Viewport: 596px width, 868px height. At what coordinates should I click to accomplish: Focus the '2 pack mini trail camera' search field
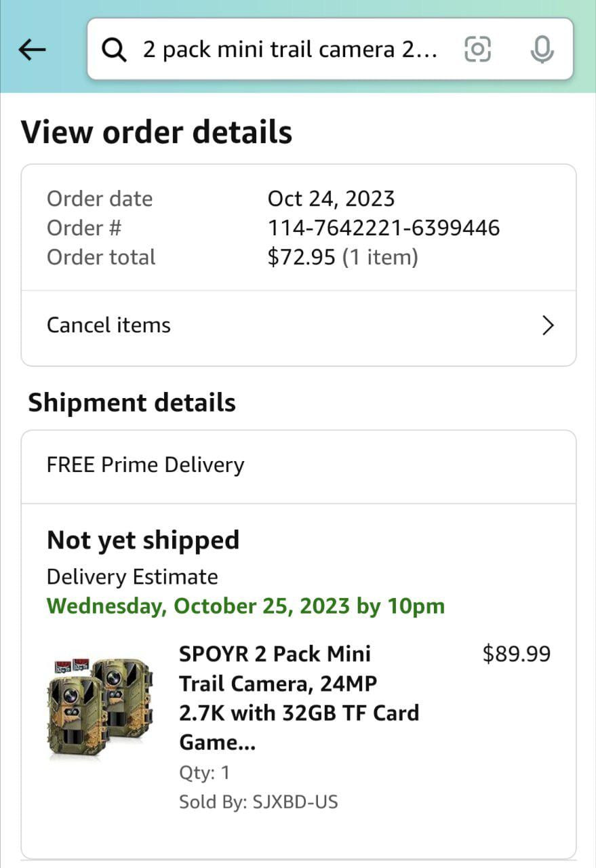(x=292, y=50)
